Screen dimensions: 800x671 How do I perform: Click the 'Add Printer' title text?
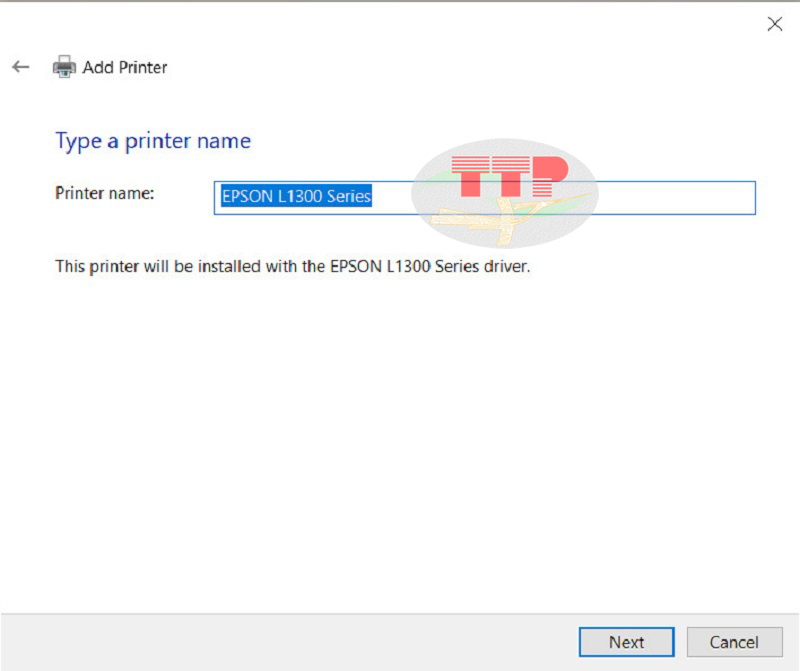click(125, 67)
